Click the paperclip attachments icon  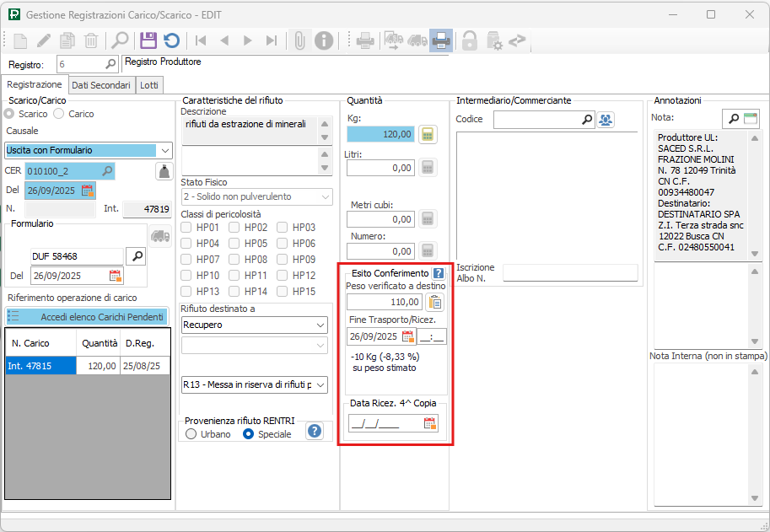[x=299, y=40]
